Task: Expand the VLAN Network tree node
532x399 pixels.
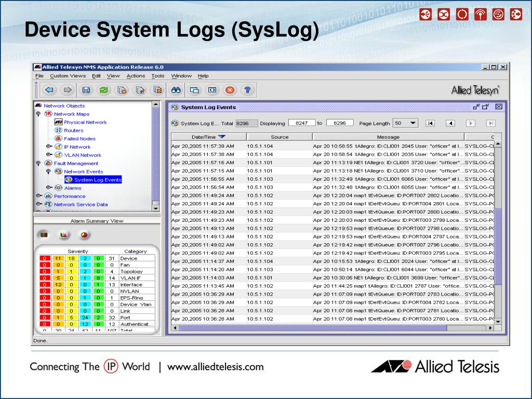Action: point(49,155)
